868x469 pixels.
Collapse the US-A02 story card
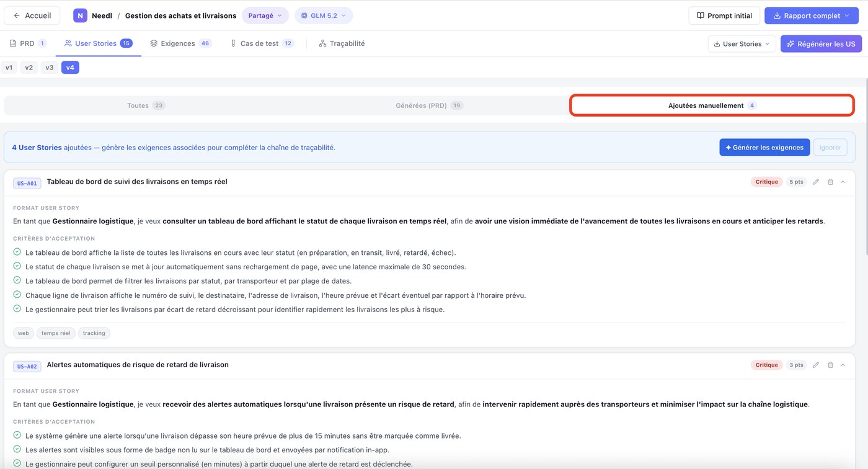843,365
